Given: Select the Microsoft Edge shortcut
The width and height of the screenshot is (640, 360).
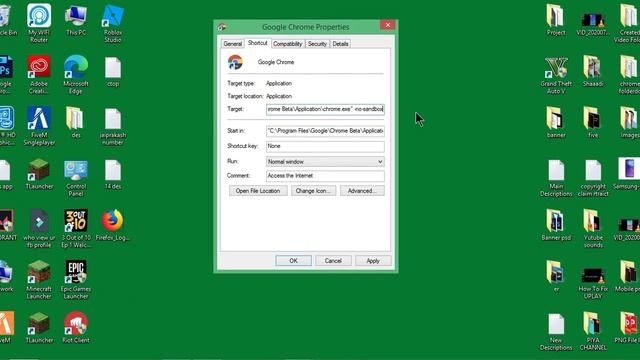Looking at the screenshot, I should 76,74.
